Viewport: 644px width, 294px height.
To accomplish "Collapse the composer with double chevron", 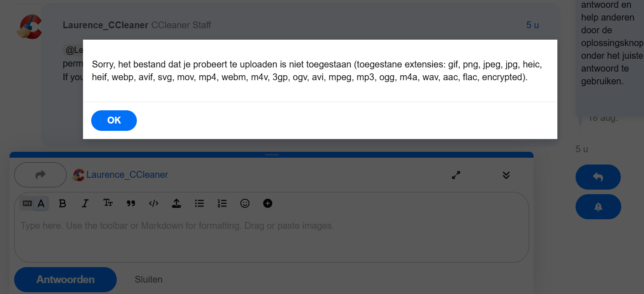I will pyautogui.click(x=506, y=175).
